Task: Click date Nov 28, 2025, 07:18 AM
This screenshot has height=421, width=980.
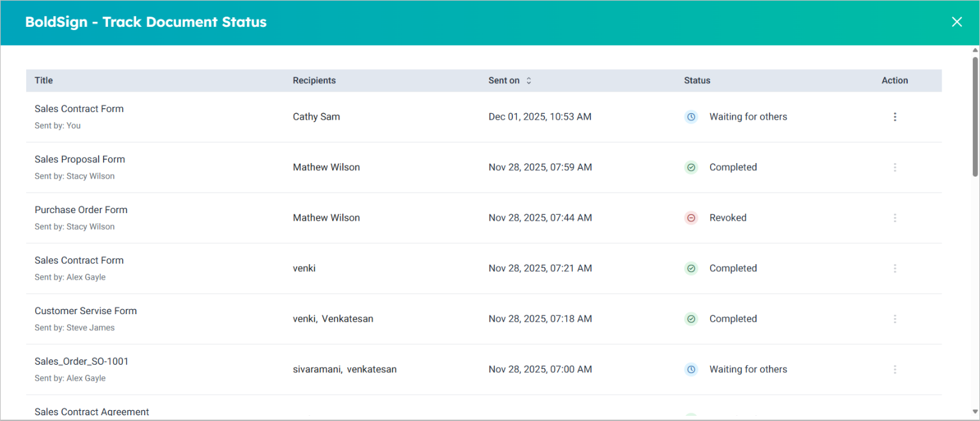Action: click(x=541, y=319)
